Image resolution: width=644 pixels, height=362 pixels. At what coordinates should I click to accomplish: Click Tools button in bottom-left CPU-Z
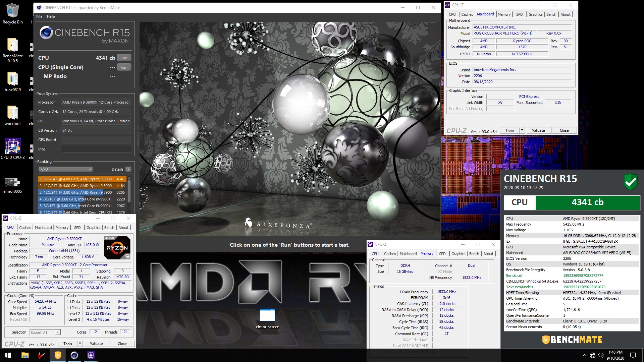click(68, 344)
